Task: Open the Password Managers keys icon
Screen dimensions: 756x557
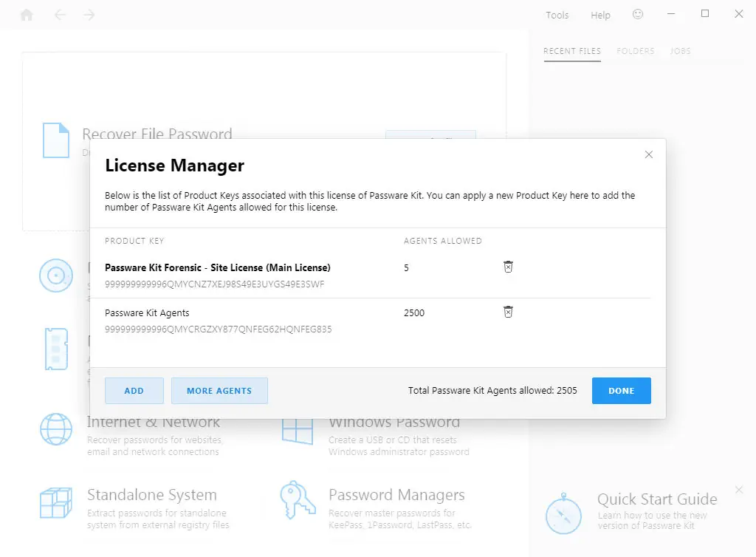Action: tap(298, 499)
